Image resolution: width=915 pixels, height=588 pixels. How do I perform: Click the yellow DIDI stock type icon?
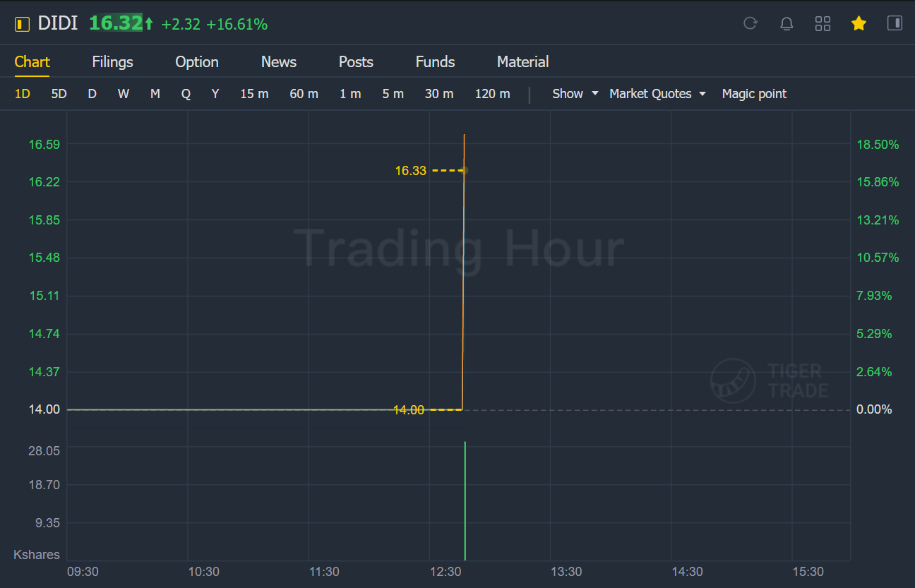(22, 24)
